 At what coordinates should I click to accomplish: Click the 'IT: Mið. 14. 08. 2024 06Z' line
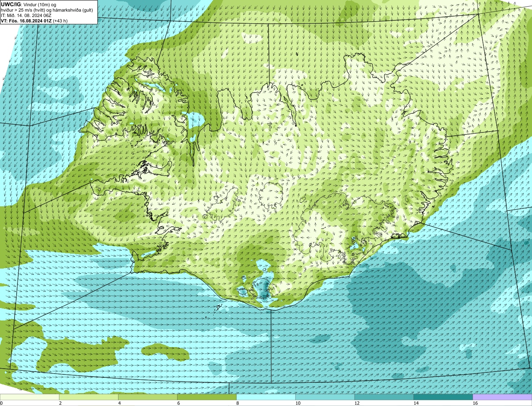(x=26, y=15)
